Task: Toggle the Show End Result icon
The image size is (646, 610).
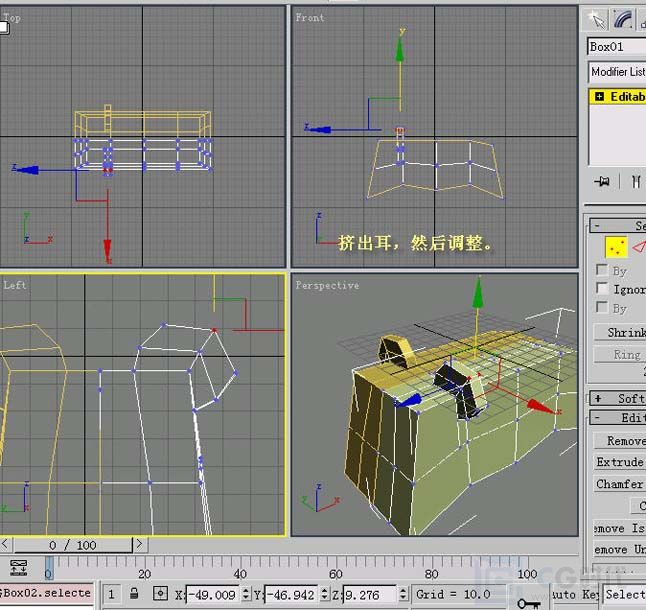Action: [x=636, y=181]
